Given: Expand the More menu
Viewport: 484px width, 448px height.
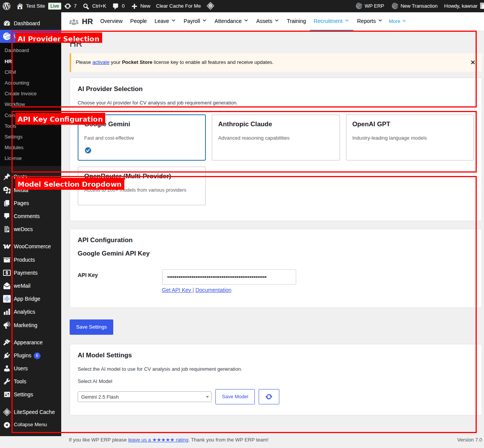Looking at the screenshot, I should [397, 21].
